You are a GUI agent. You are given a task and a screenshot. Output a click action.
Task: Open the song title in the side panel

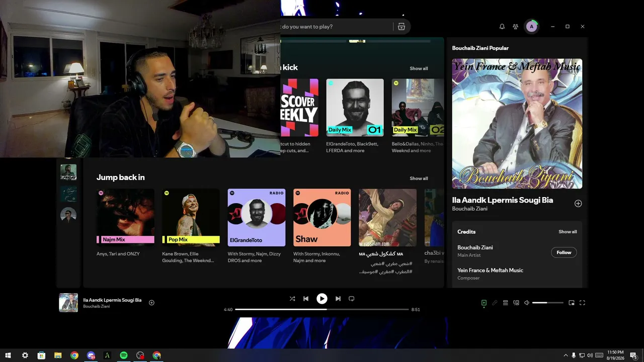pos(503,200)
